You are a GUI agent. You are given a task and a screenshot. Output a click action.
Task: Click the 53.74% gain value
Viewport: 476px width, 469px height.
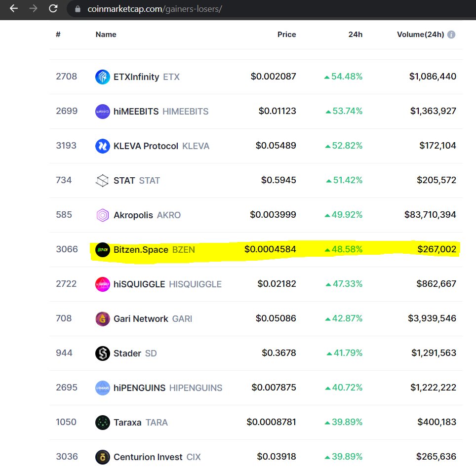(x=344, y=111)
